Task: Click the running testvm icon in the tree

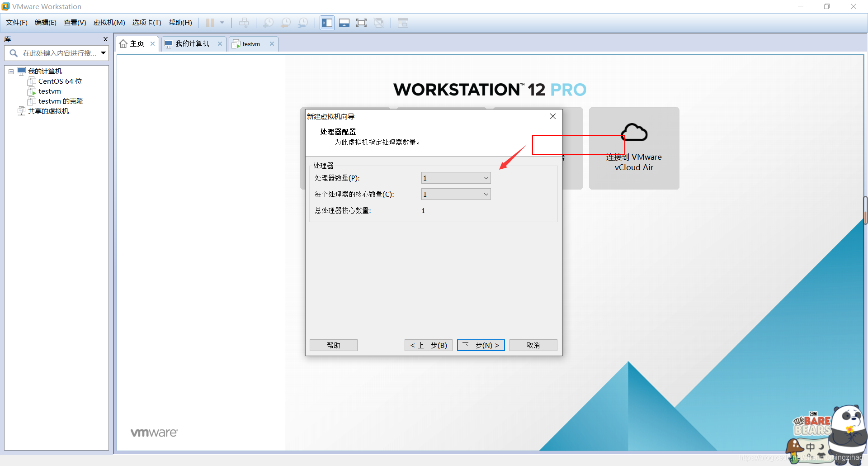Action: 32,91
